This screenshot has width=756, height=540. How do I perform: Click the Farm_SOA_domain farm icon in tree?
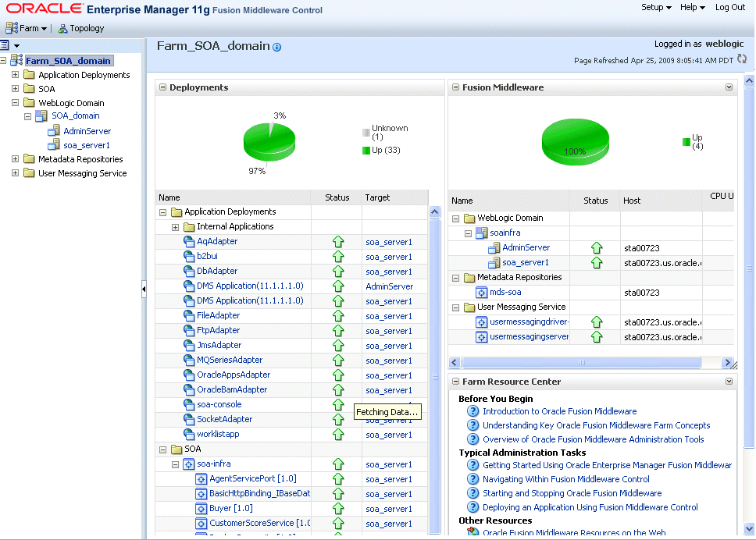pos(17,60)
